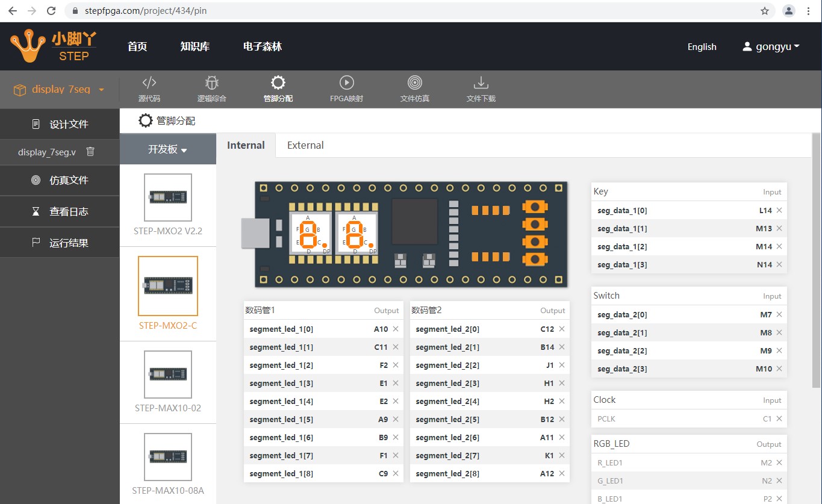The width and height of the screenshot is (822, 504).
Task: Switch language to English
Action: coord(702,47)
